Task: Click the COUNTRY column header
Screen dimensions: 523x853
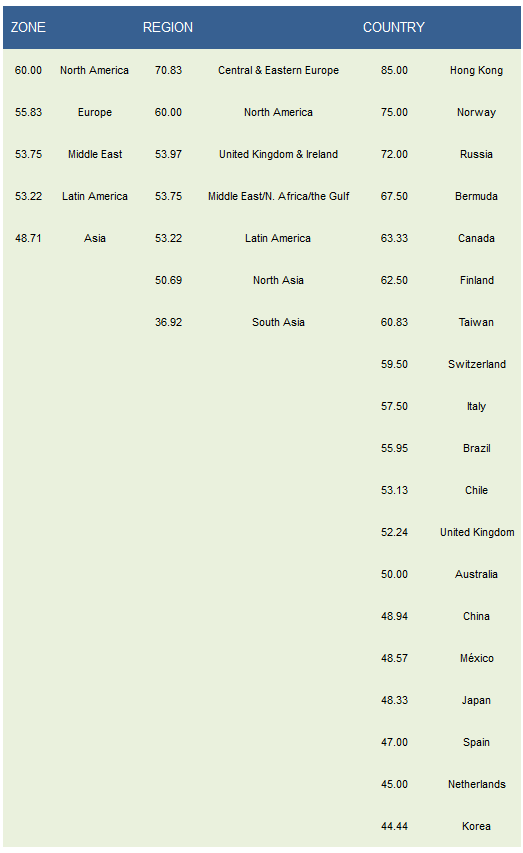Action: click(x=393, y=27)
